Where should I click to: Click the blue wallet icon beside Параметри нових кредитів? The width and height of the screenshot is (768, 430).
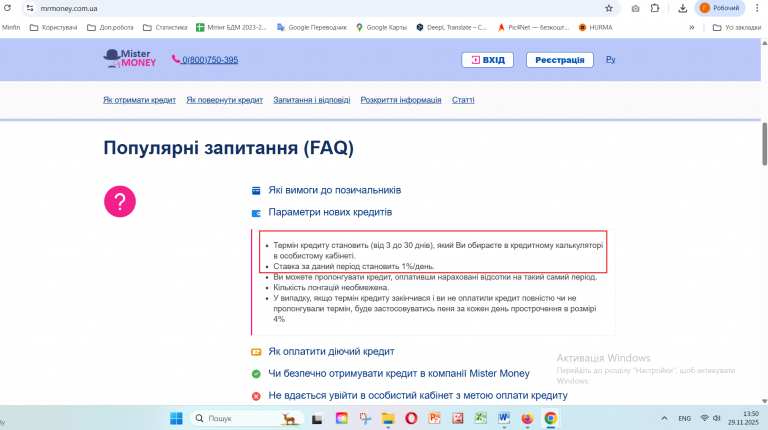tap(256, 213)
